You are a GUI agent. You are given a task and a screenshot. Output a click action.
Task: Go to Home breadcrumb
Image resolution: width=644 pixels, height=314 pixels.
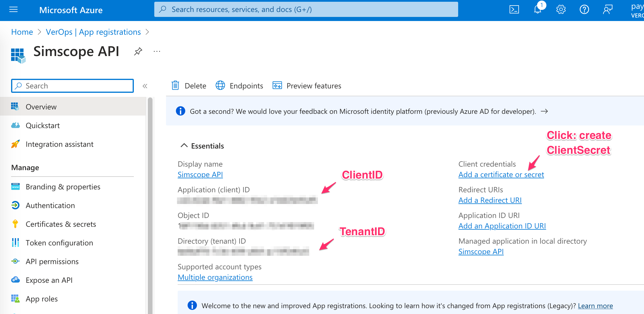pos(22,32)
